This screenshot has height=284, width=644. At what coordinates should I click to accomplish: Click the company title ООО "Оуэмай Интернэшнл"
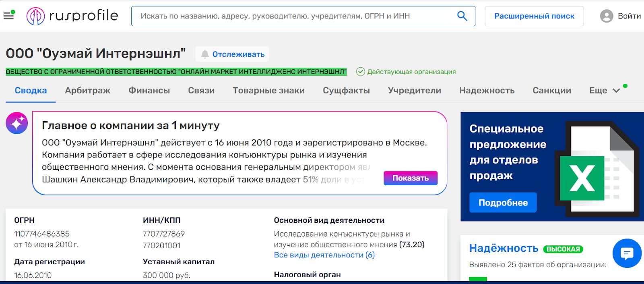(x=96, y=54)
